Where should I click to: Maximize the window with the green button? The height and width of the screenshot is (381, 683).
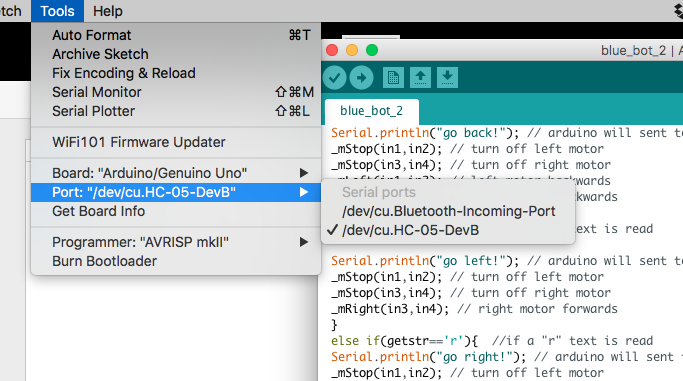pos(372,51)
